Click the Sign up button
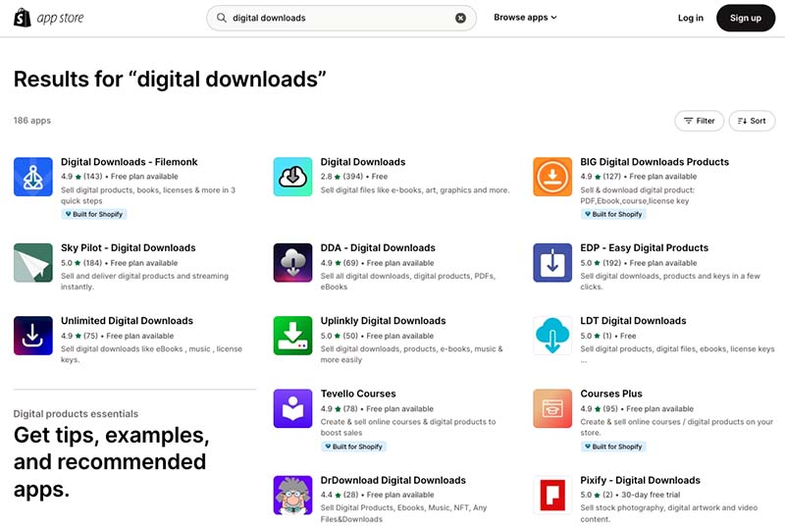Image resolution: width=785 pixels, height=532 pixels. (x=746, y=18)
